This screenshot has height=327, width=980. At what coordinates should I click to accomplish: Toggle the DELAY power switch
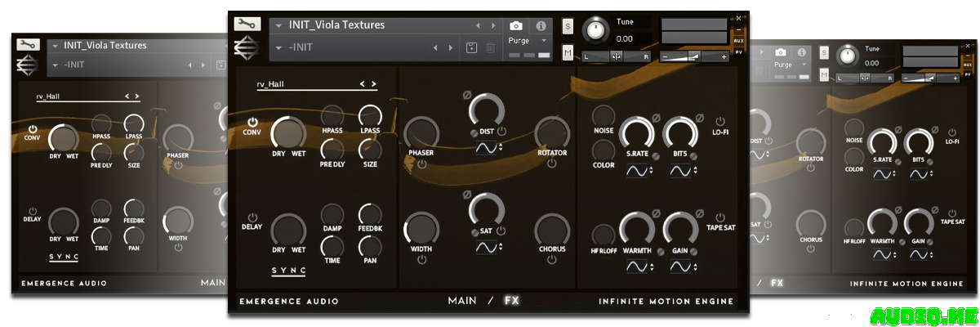tap(252, 217)
